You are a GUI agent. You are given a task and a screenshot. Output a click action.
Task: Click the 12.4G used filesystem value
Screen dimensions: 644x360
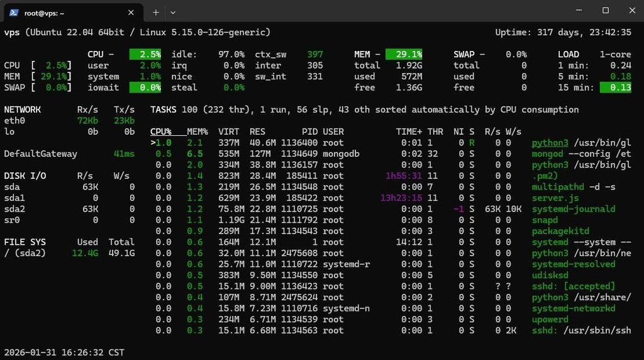click(x=85, y=253)
